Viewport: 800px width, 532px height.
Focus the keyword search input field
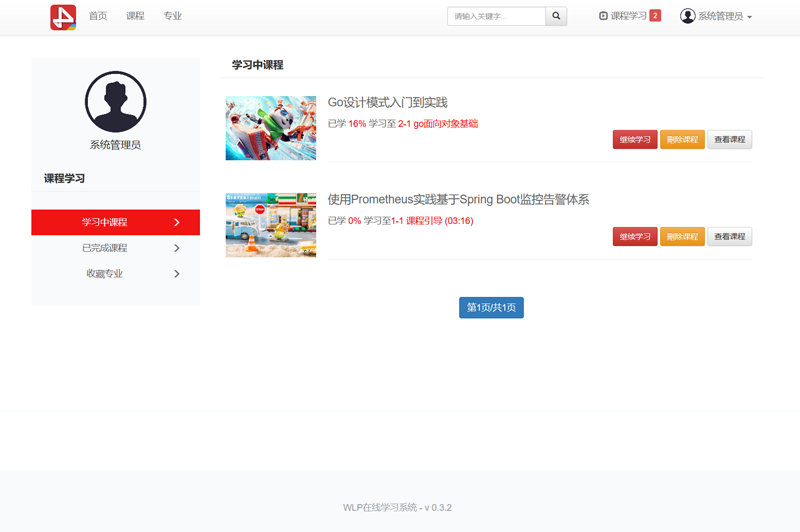pyautogui.click(x=496, y=16)
